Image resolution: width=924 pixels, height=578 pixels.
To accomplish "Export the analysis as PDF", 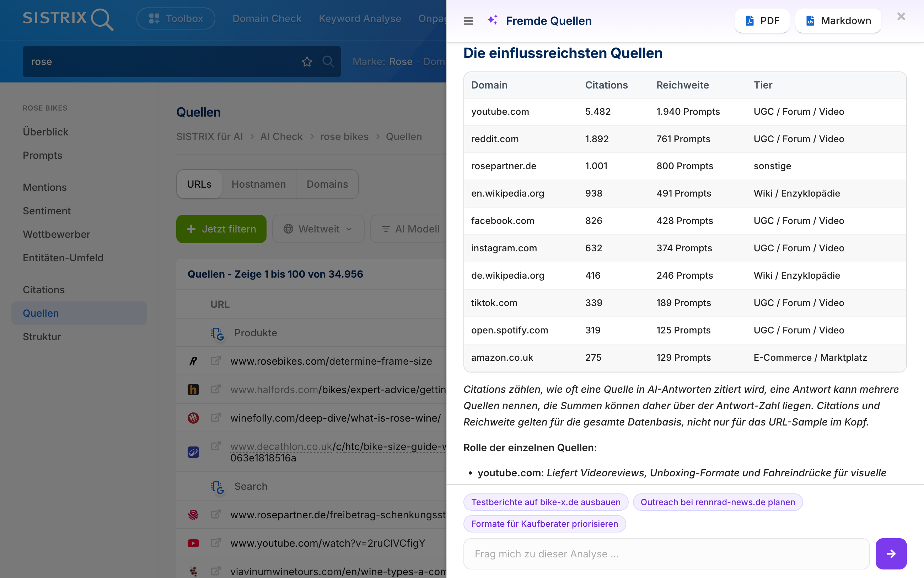I will 762,21.
